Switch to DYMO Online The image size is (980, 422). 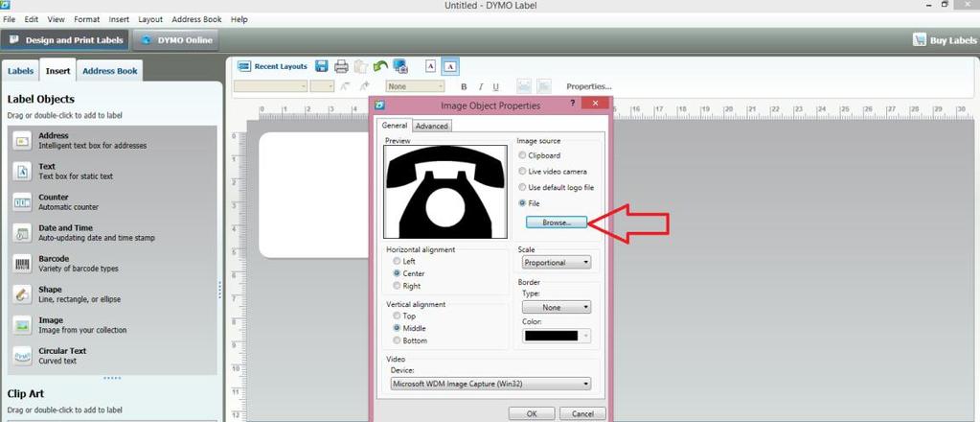click(177, 40)
